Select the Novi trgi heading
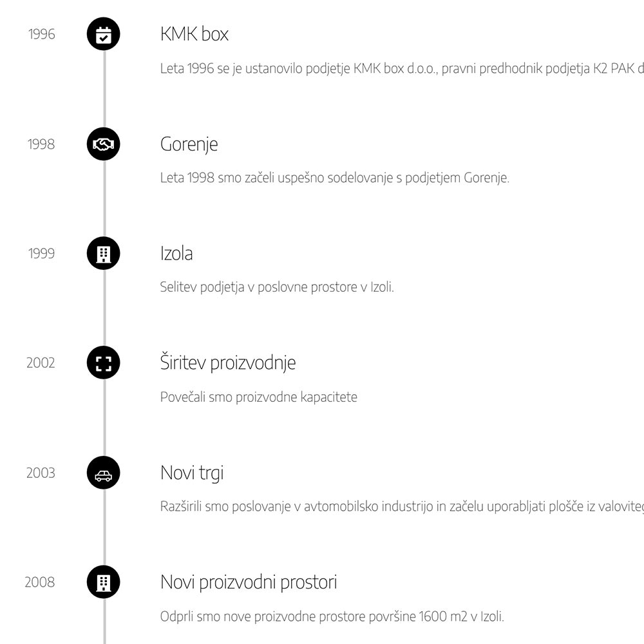 (x=192, y=473)
